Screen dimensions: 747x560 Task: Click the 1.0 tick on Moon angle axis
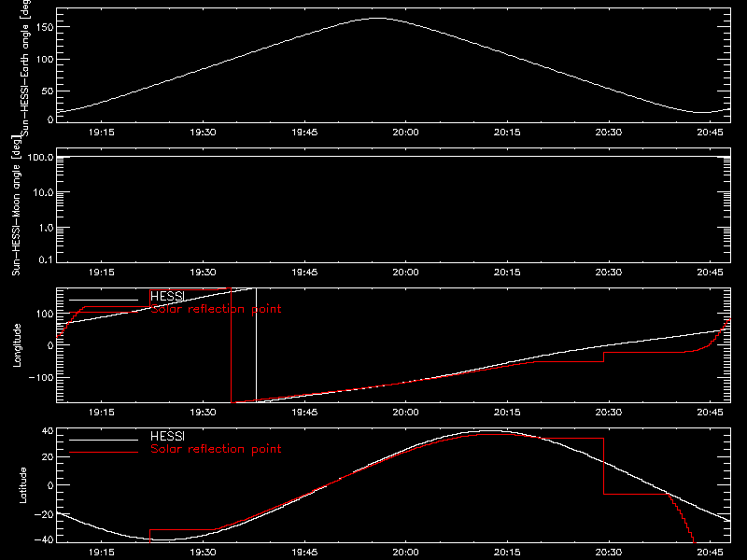click(46, 228)
